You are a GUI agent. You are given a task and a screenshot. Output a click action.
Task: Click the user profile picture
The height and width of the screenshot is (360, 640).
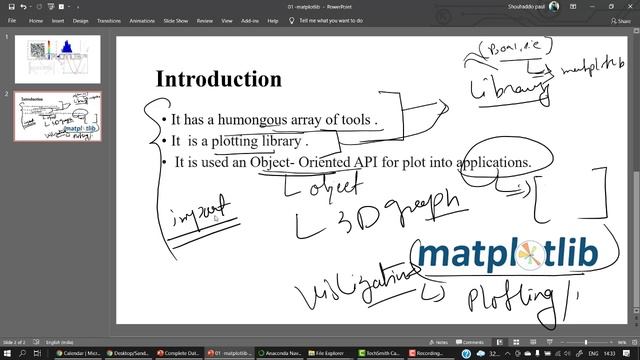click(x=554, y=6)
